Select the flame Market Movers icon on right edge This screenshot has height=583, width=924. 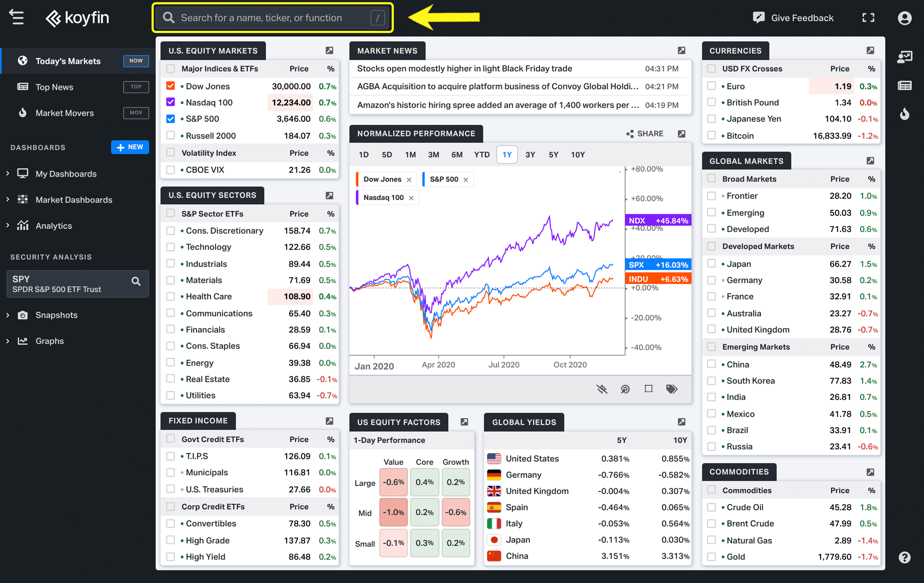pos(904,114)
